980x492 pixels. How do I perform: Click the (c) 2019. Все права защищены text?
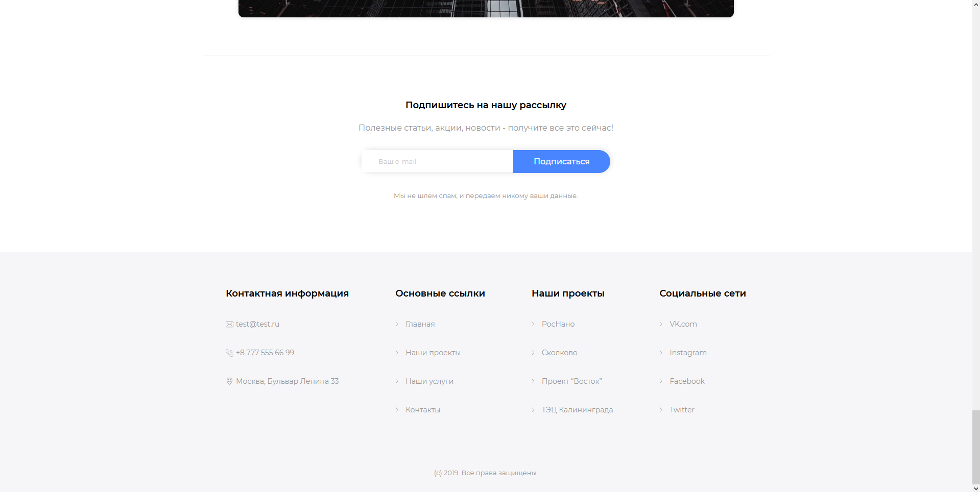coord(486,473)
